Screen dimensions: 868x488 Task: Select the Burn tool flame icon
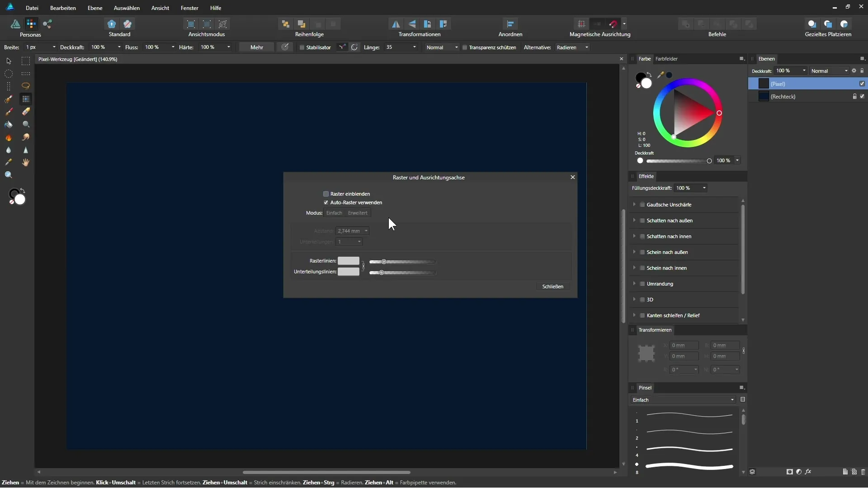click(9, 137)
